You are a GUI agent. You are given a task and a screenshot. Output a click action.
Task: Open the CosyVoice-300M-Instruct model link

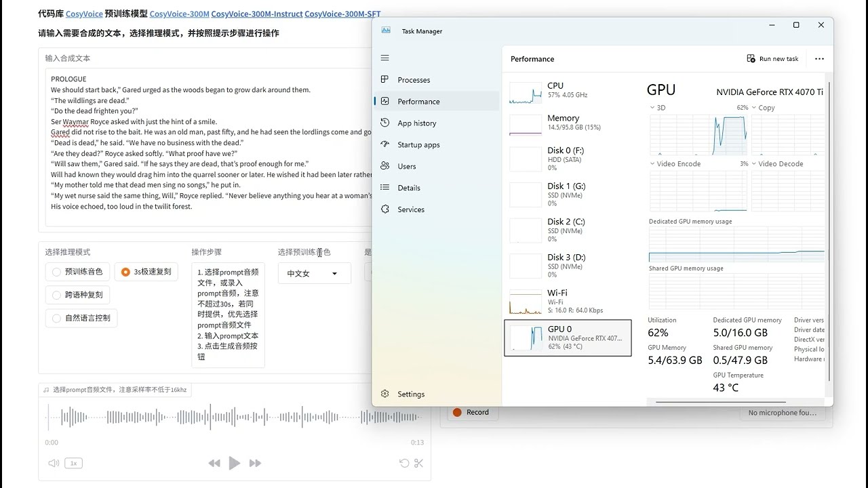(257, 14)
